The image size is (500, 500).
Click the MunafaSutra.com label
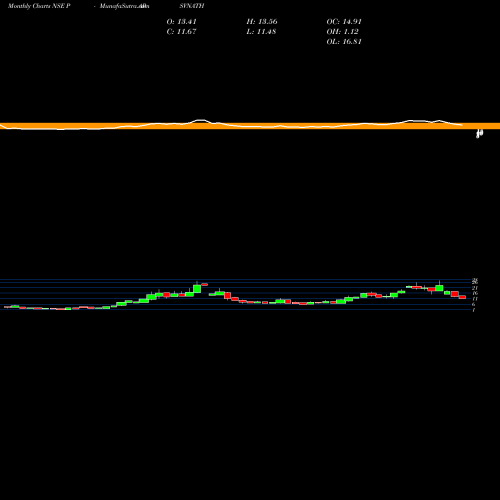click(124, 6)
